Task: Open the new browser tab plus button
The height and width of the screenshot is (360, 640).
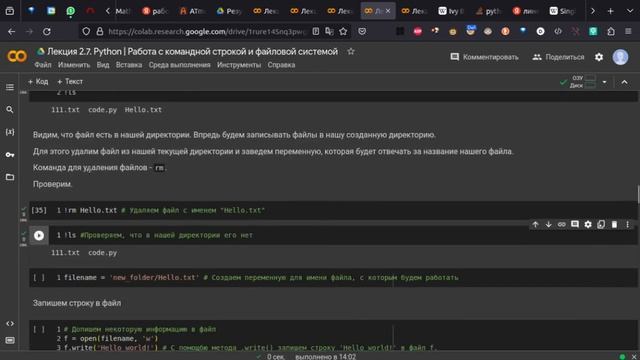Action: [611, 11]
